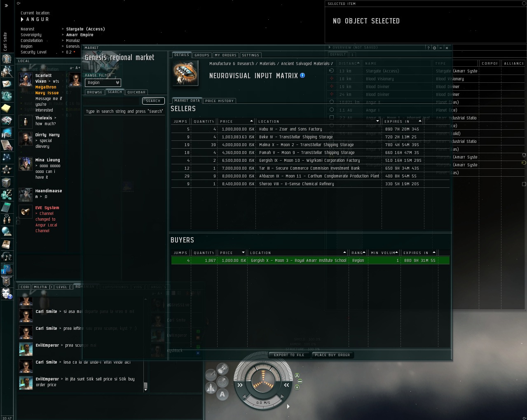Sort overview by Distance column

349,63
